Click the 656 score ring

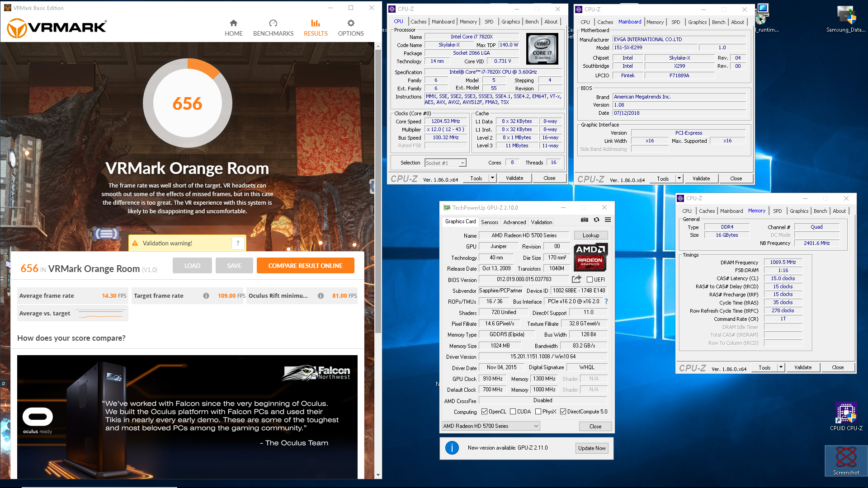point(188,103)
